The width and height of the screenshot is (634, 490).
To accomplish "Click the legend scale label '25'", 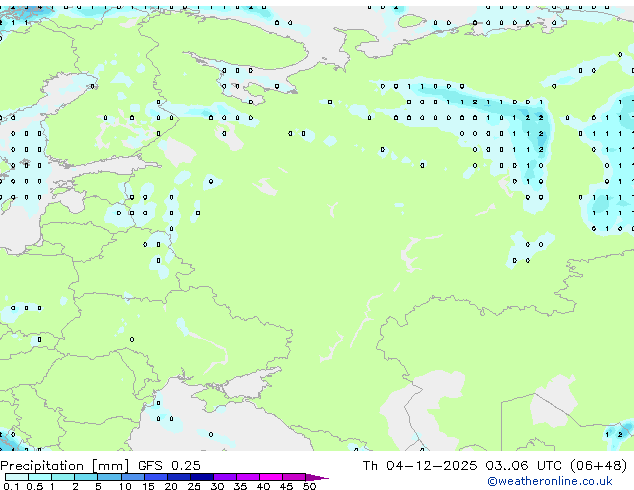I will tap(194, 486).
